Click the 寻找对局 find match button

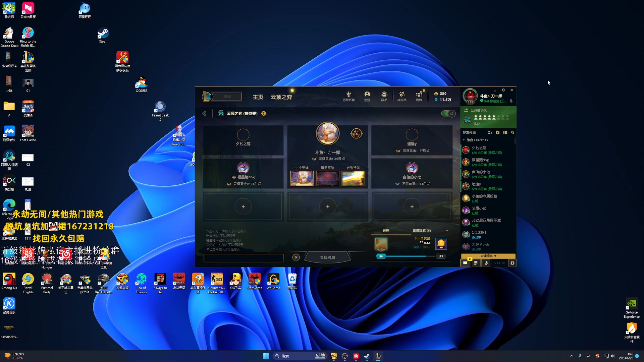pos(327,257)
